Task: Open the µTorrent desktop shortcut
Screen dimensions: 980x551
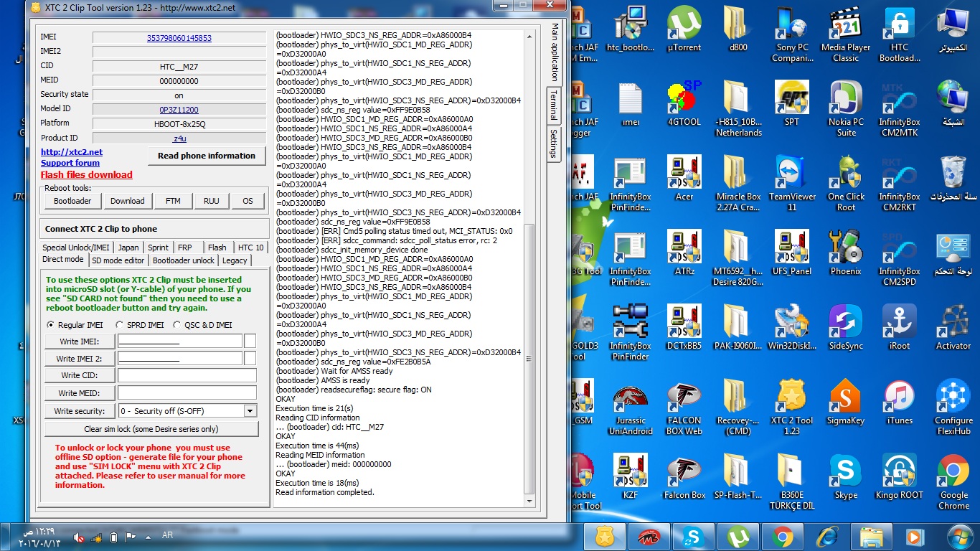Action: [x=684, y=29]
